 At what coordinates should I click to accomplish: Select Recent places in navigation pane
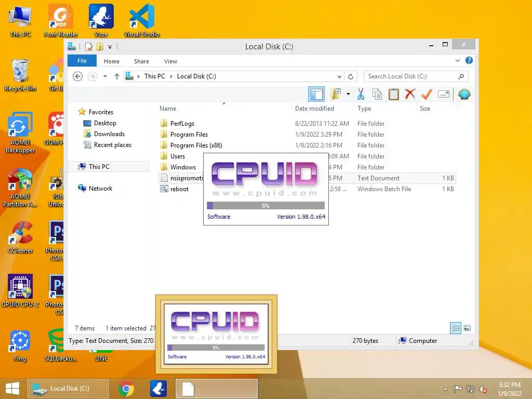click(113, 145)
